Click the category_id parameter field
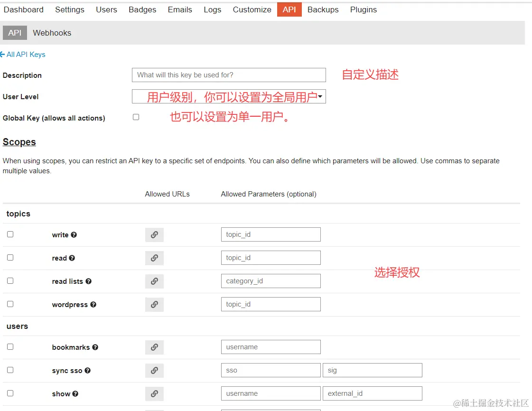Viewport: 532px width, 411px height. pos(271,281)
